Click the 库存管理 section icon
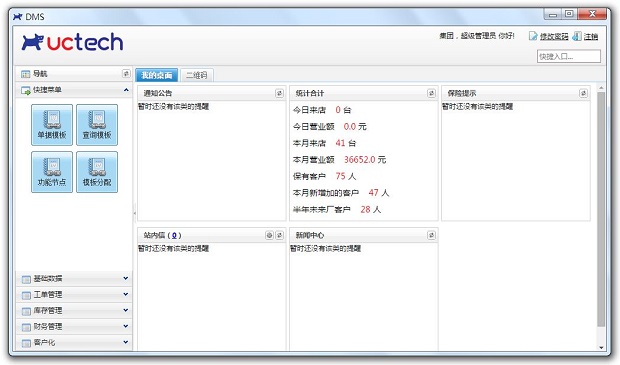This screenshot has height=365, width=620. [x=26, y=311]
